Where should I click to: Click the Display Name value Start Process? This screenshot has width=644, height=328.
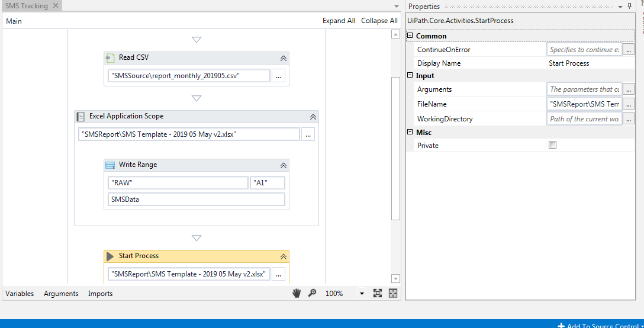pyautogui.click(x=569, y=63)
